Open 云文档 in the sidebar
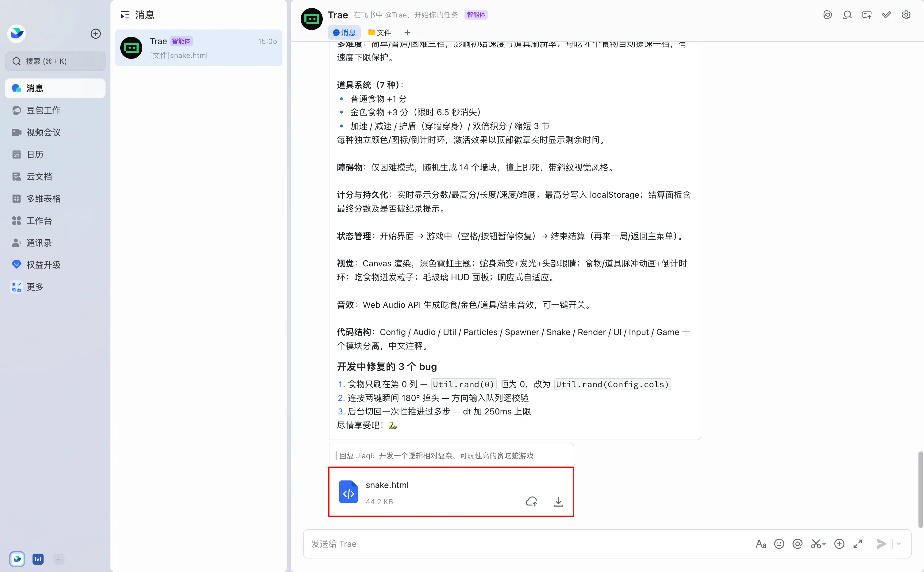924x572 pixels. [x=55, y=176]
